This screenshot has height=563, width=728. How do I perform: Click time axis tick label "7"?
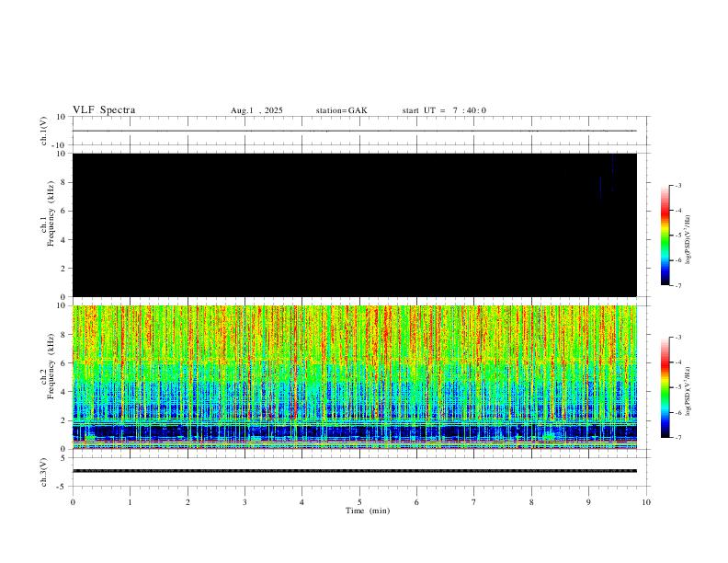tap(474, 502)
